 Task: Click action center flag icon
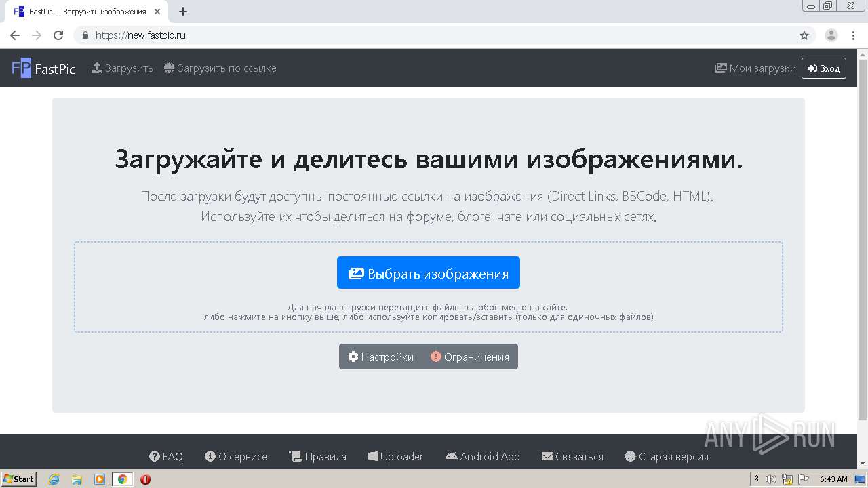(x=804, y=479)
